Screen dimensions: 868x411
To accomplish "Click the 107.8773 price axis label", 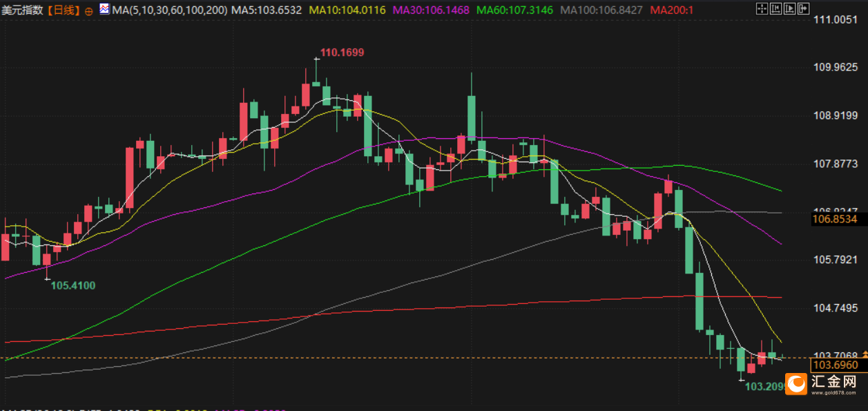I will 836,164.
